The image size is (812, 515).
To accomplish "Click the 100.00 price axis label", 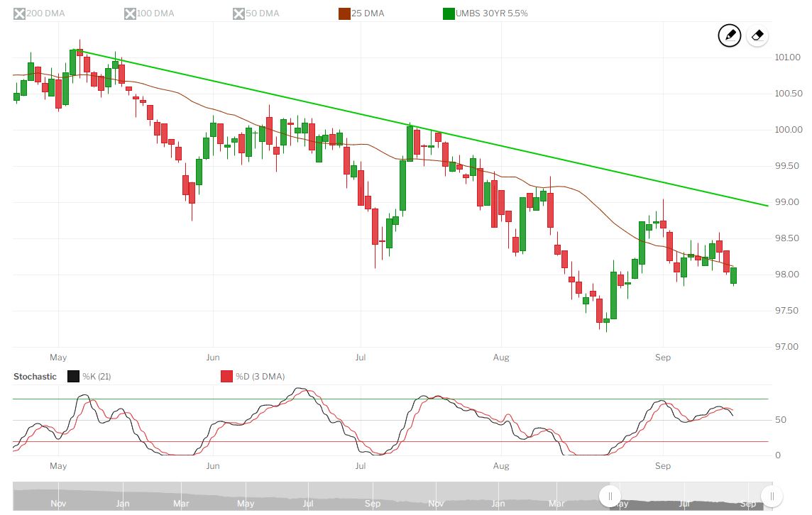I will coord(788,130).
